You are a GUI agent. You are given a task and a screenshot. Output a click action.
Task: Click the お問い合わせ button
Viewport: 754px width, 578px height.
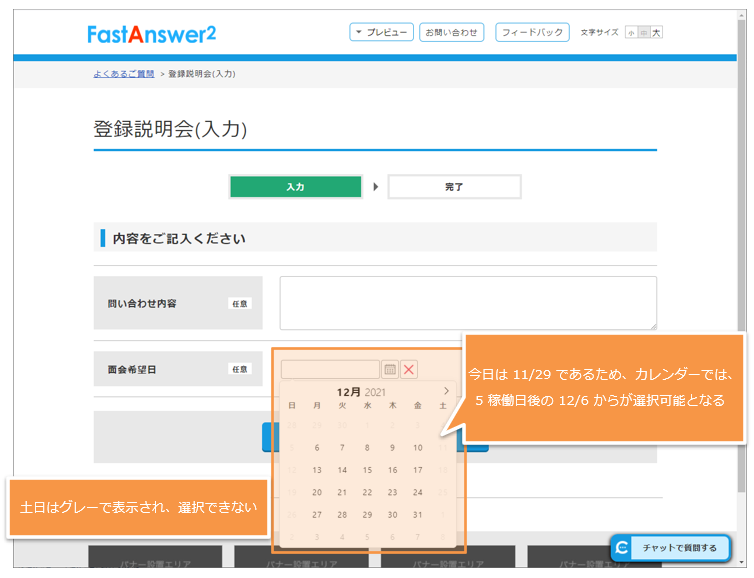pyautogui.click(x=452, y=32)
